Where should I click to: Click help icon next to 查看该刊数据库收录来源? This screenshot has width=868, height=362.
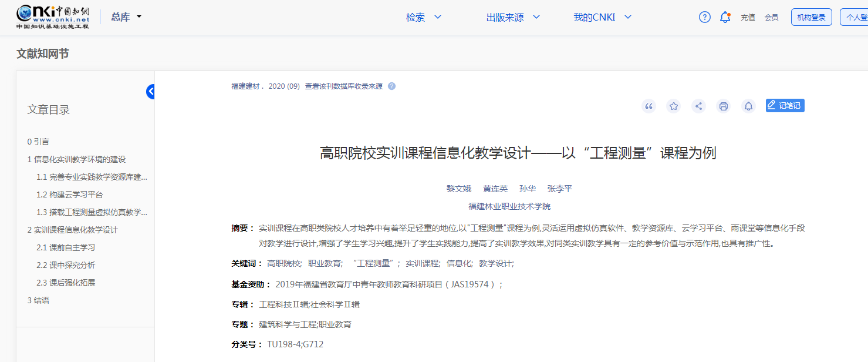click(x=392, y=86)
